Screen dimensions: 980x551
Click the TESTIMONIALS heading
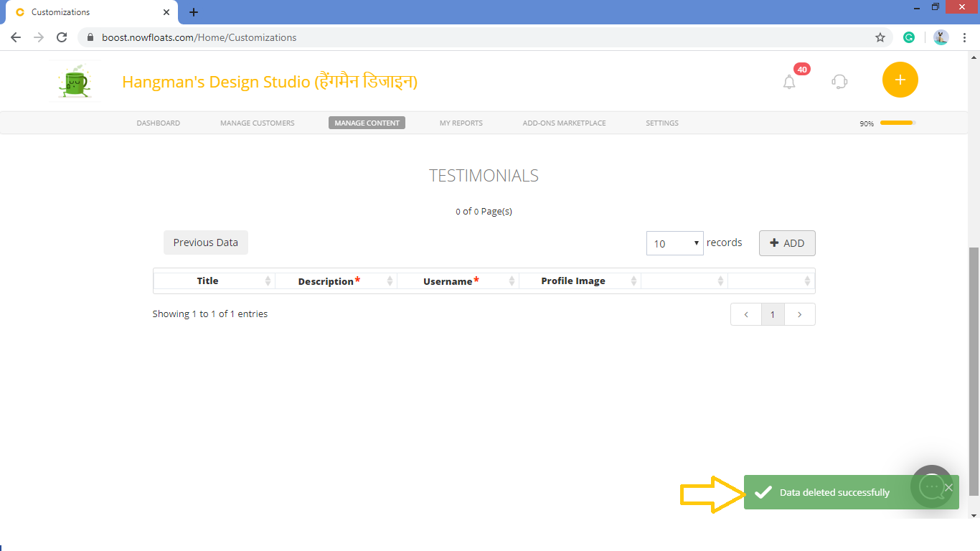click(484, 176)
